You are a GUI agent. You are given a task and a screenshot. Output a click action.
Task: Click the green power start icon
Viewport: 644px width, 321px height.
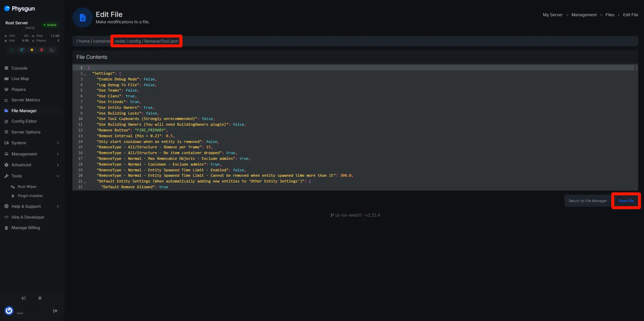coord(12,50)
